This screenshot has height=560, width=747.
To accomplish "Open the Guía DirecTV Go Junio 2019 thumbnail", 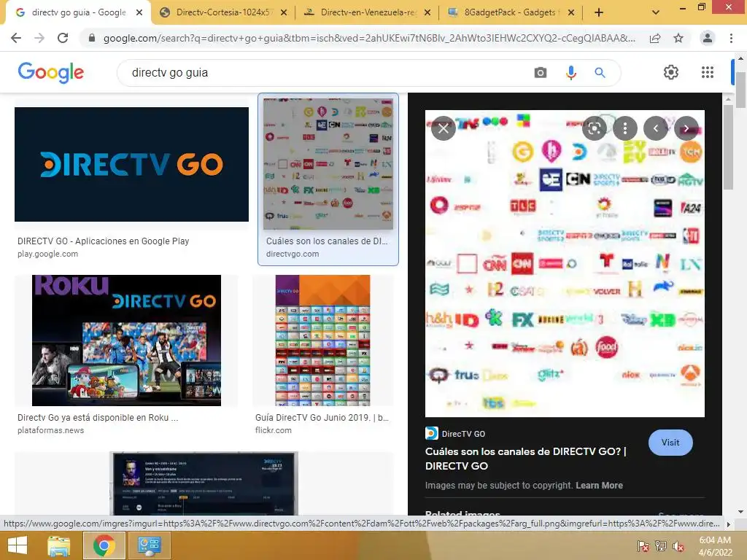I will tap(322, 341).
